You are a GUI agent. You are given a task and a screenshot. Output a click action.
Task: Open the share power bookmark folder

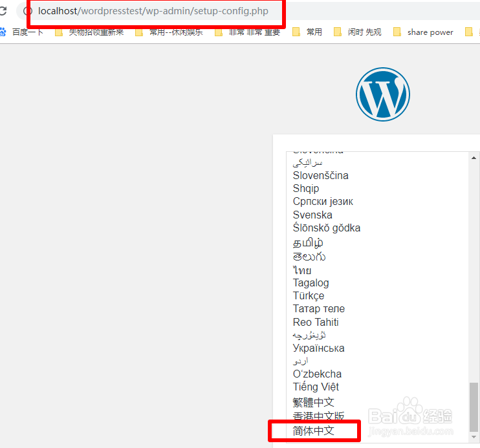[x=423, y=32]
